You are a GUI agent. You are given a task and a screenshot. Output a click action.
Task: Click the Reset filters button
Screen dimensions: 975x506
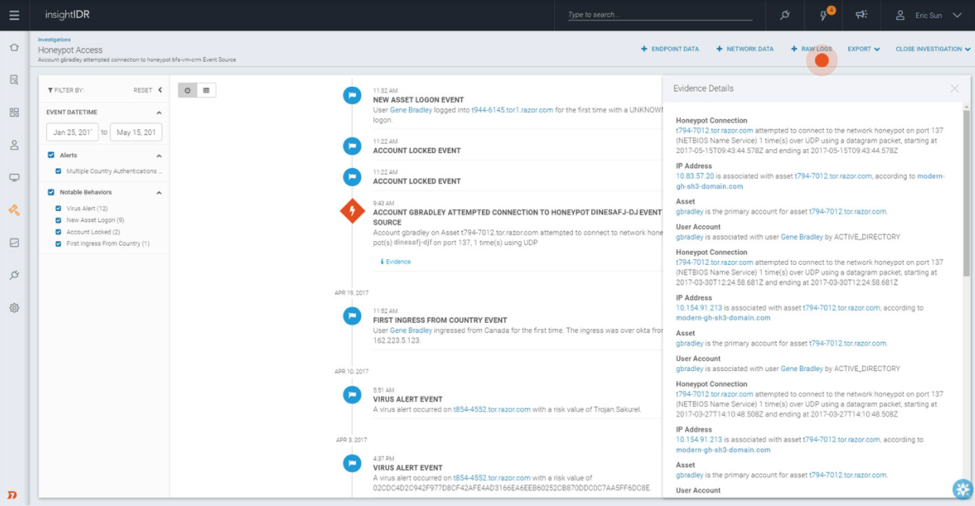(143, 90)
